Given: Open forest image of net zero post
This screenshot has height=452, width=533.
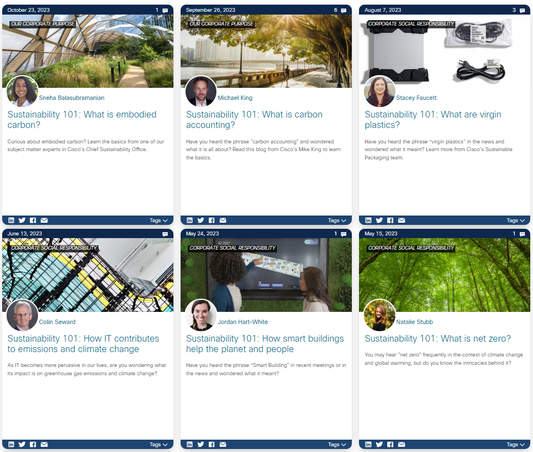Looking at the screenshot, I should click(x=445, y=275).
